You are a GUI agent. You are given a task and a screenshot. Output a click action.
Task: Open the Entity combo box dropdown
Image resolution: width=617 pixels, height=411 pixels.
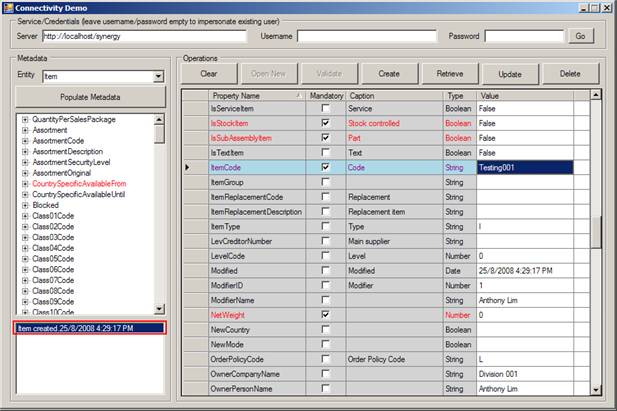[158, 76]
